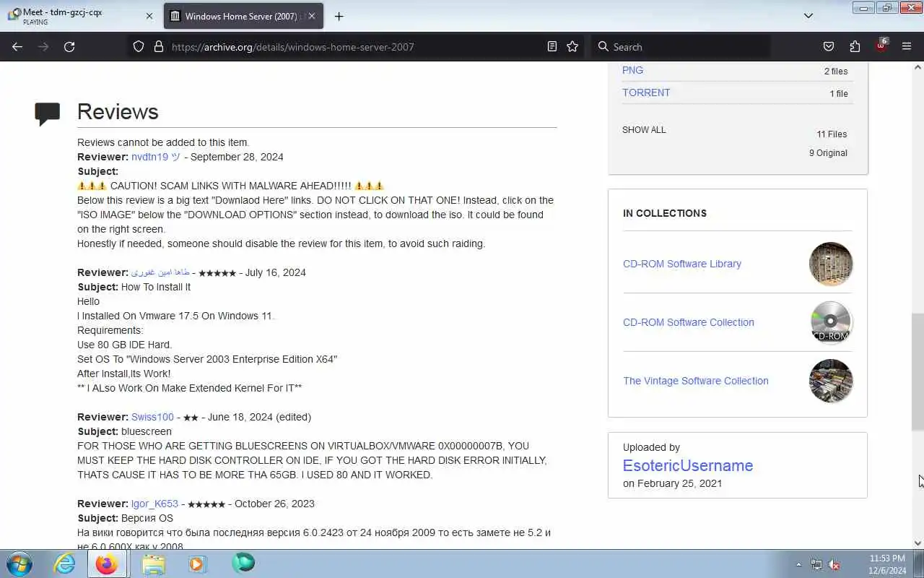Screen dimensions: 924x578
Task: Click scrollbar down arrow
Action: click(918, 543)
